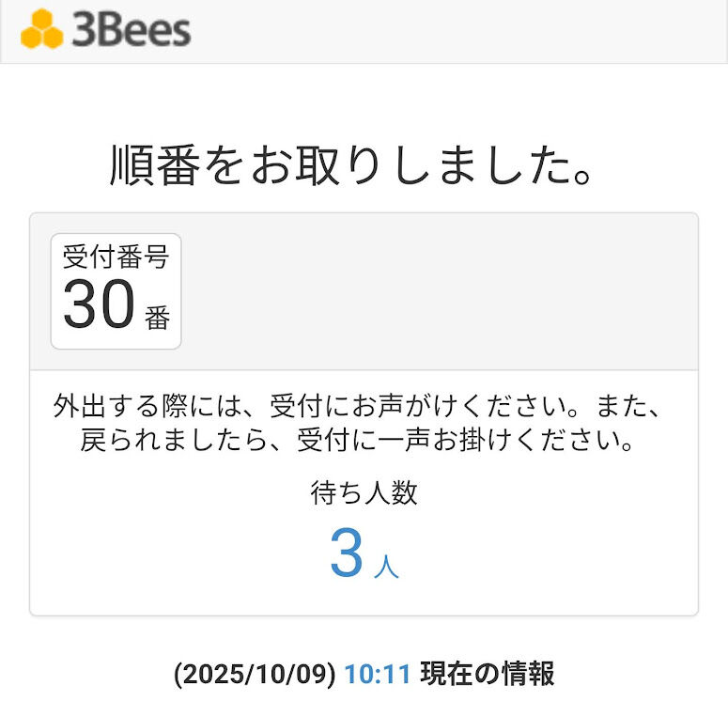
Task: Click the grey panel area beside the ticket box
Action: 441,291
